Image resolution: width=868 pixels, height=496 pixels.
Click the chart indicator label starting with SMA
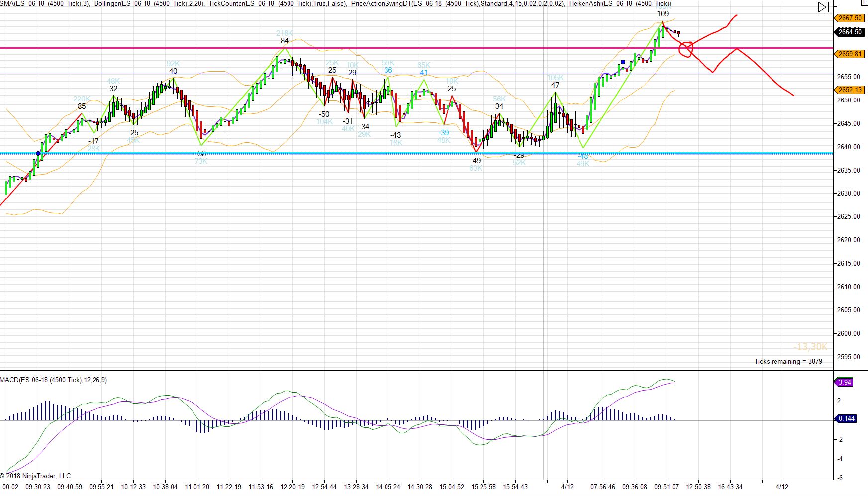click(45, 4)
